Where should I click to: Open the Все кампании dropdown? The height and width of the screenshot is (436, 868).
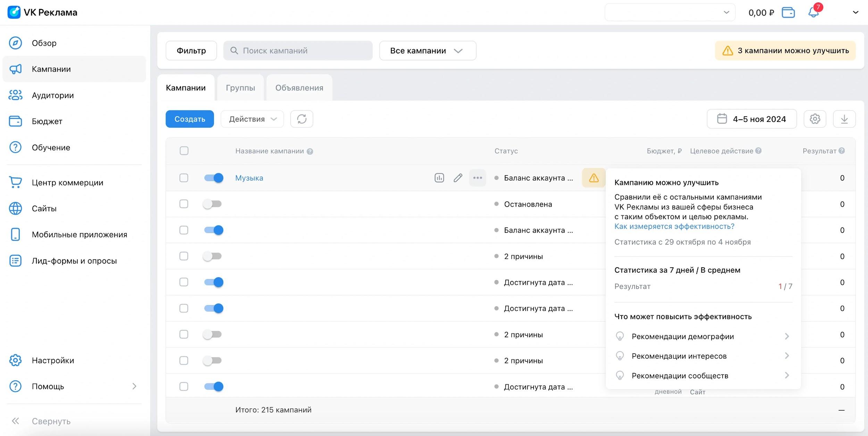coord(428,51)
